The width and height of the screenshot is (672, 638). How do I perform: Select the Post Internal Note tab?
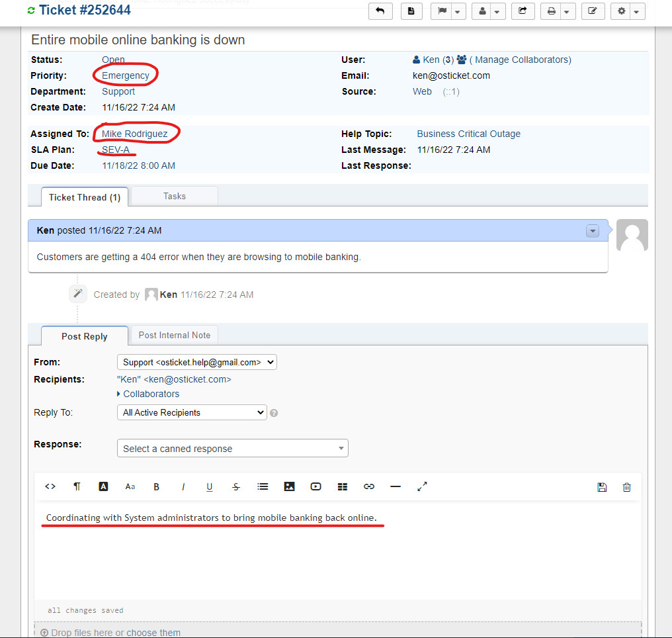(x=175, y=336)
